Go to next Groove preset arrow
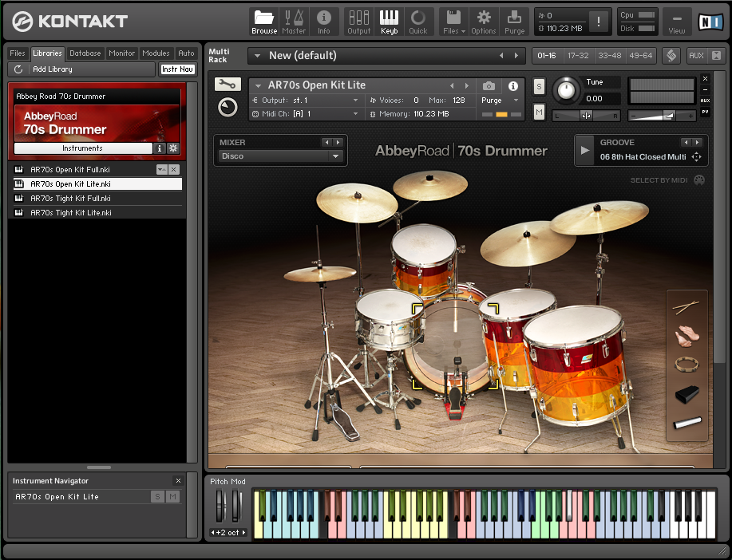Viewport: 732px width, 560px height. pos(697,142)
